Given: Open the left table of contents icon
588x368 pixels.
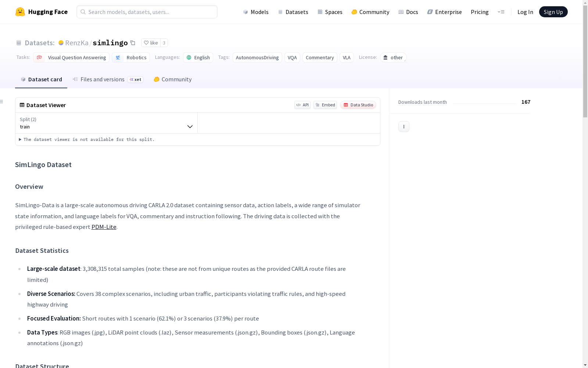Looking at the screenshot, I should click(x=2, y=102).
